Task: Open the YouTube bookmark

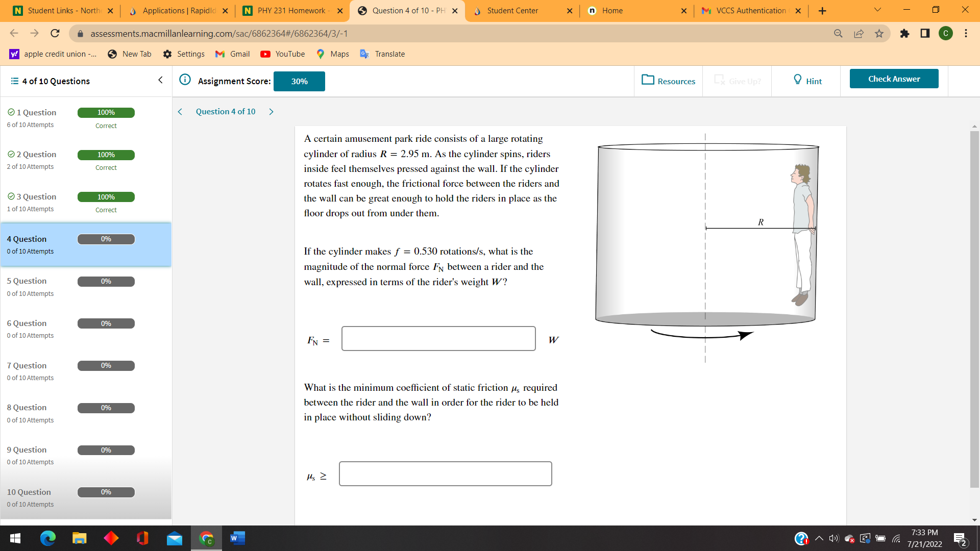Action: 282,54
